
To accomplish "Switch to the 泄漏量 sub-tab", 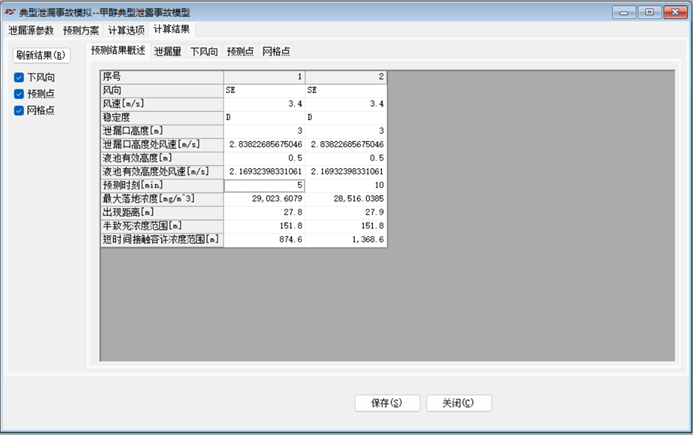I will [x=168, y=51].
